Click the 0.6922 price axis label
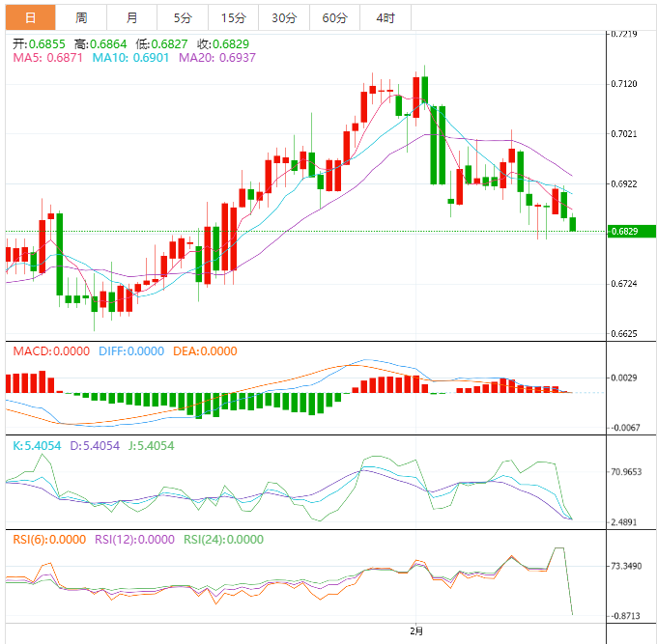This screenshot has height=644, width=657. point(624,183)
